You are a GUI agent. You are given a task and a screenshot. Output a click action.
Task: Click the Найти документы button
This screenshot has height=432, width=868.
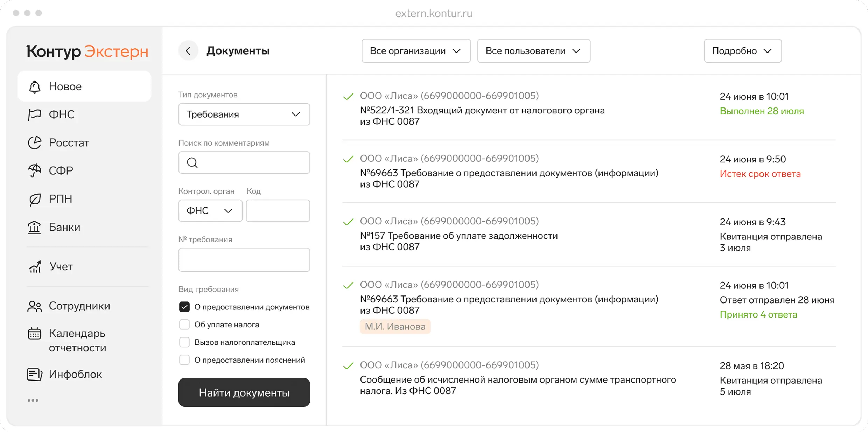(244, 392)
